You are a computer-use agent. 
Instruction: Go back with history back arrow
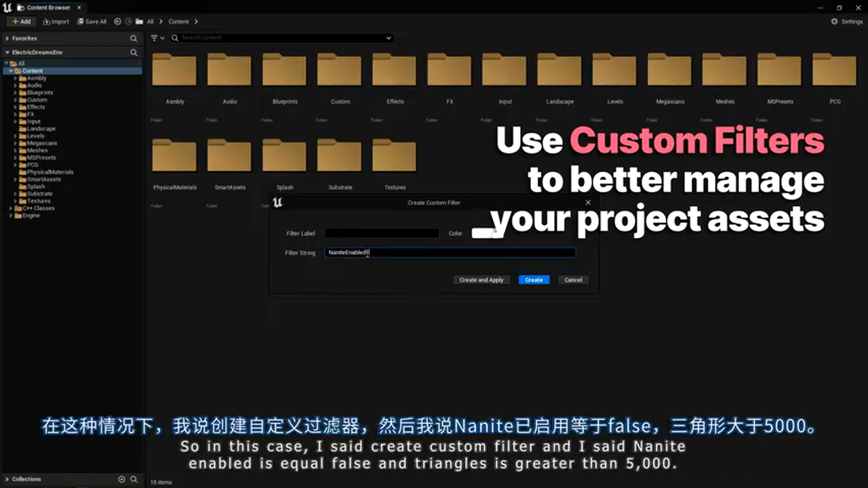118,22
